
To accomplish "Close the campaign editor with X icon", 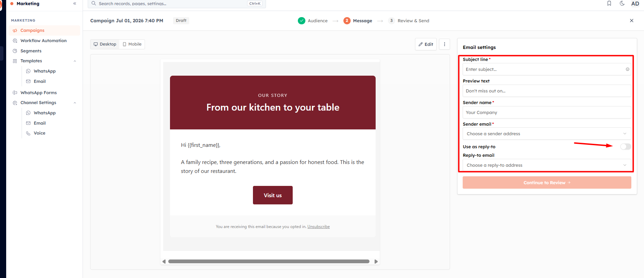I will point(632,21).
